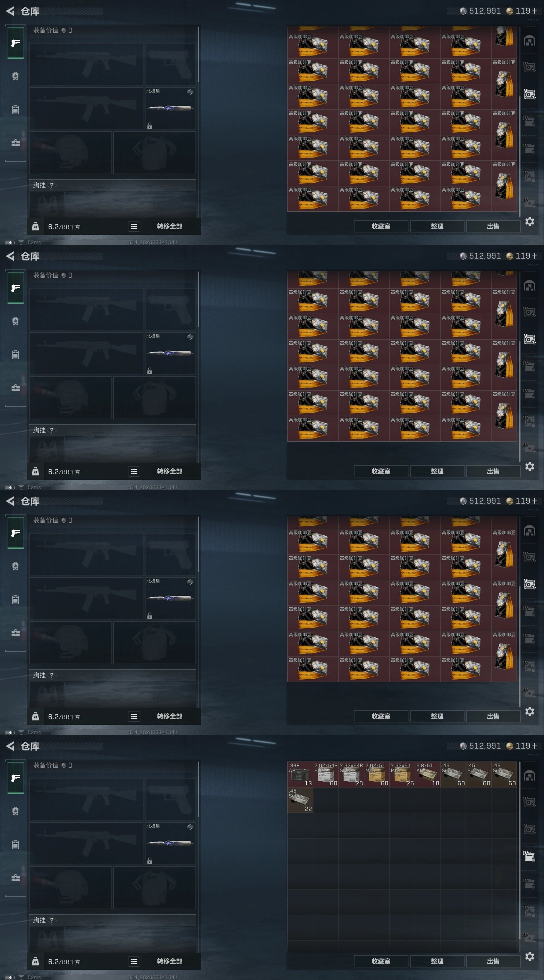
Task: Open briefcase safe-box tab in the ammo view
Action: click(16, 878)
